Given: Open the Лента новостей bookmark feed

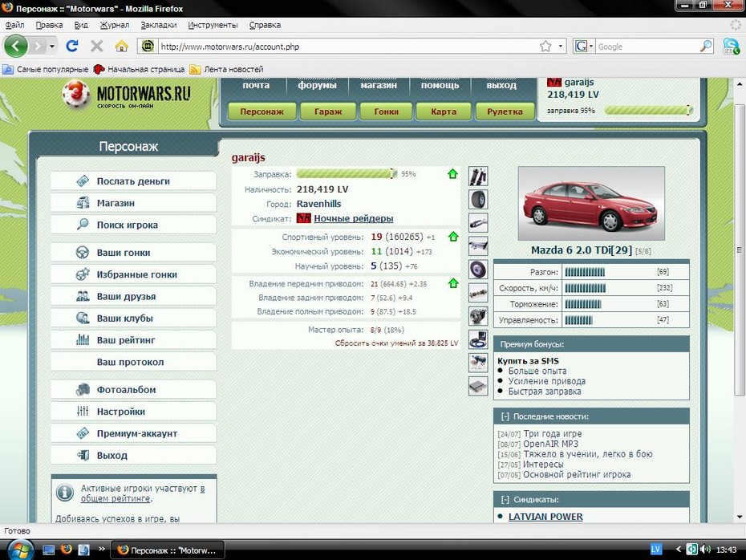Looking at the screenshot, I should pos(226,69).
